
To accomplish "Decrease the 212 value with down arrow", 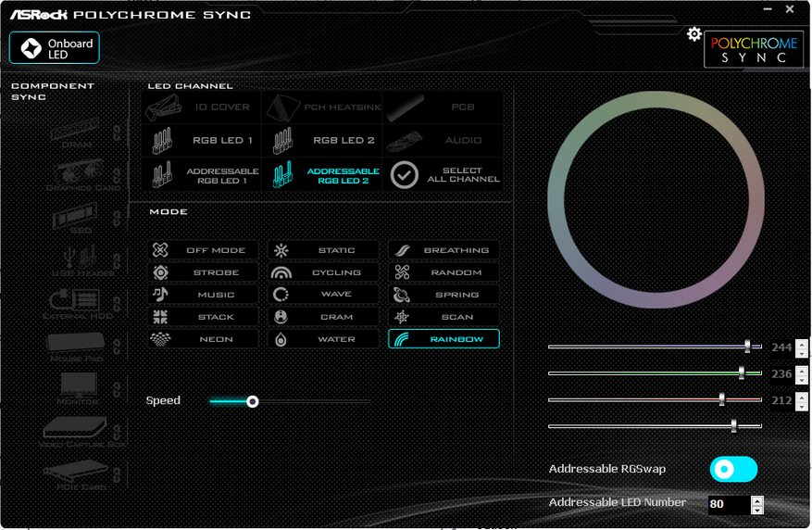I will (802, 406).
